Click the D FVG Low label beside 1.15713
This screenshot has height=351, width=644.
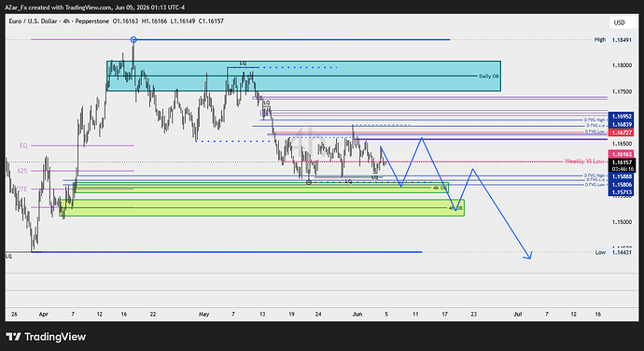pos(595,185)
